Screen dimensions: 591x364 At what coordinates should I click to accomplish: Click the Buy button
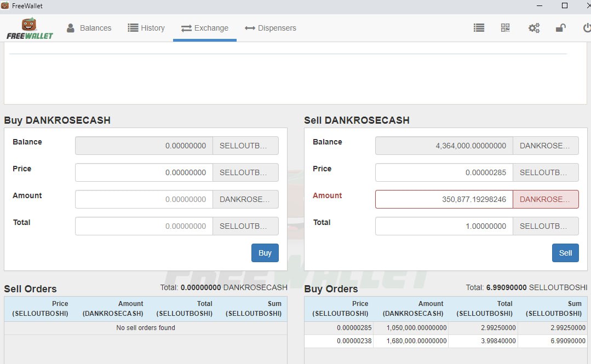tap(265, 253)
